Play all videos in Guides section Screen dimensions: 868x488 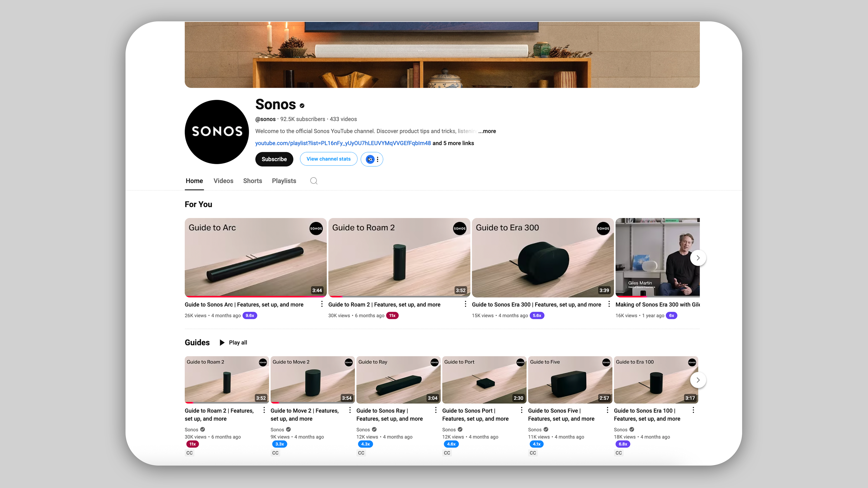233,343
